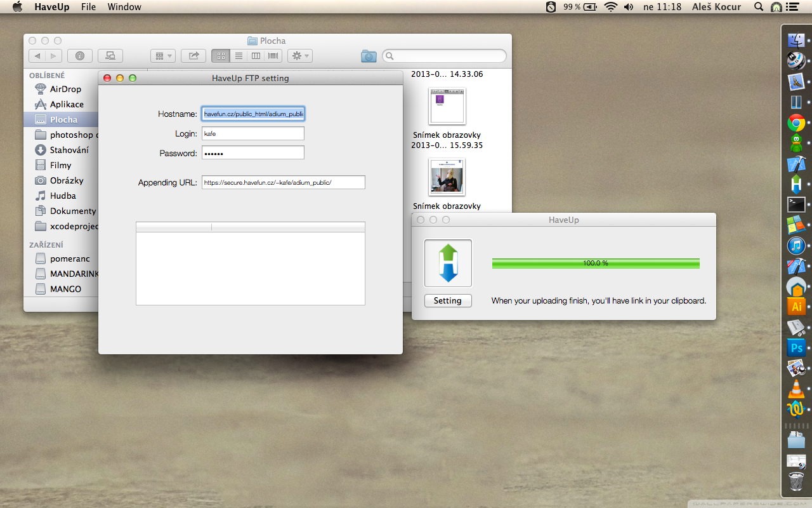Open Notification Center list icon
Viewport: 812px width, 508px height.
(x=792, y=7)
